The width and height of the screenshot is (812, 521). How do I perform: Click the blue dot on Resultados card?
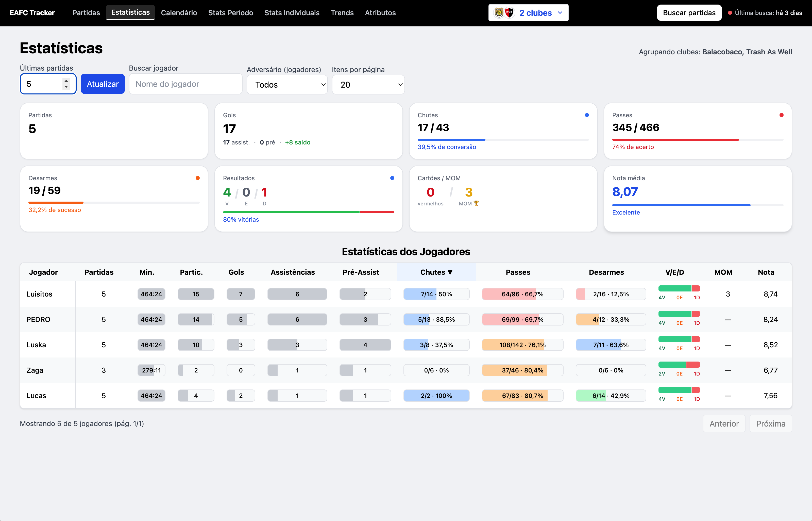tap(392, 178)
